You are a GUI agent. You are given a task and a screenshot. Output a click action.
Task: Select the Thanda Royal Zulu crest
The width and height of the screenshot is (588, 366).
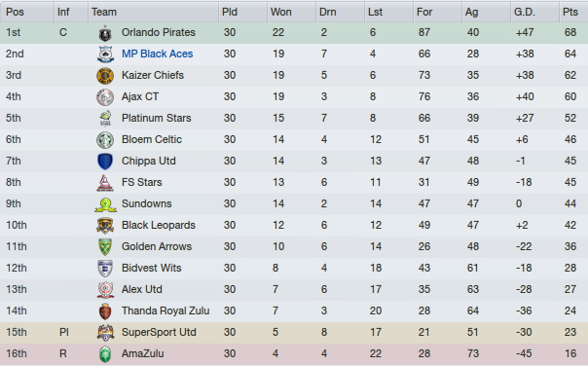[x=105, y=311]
